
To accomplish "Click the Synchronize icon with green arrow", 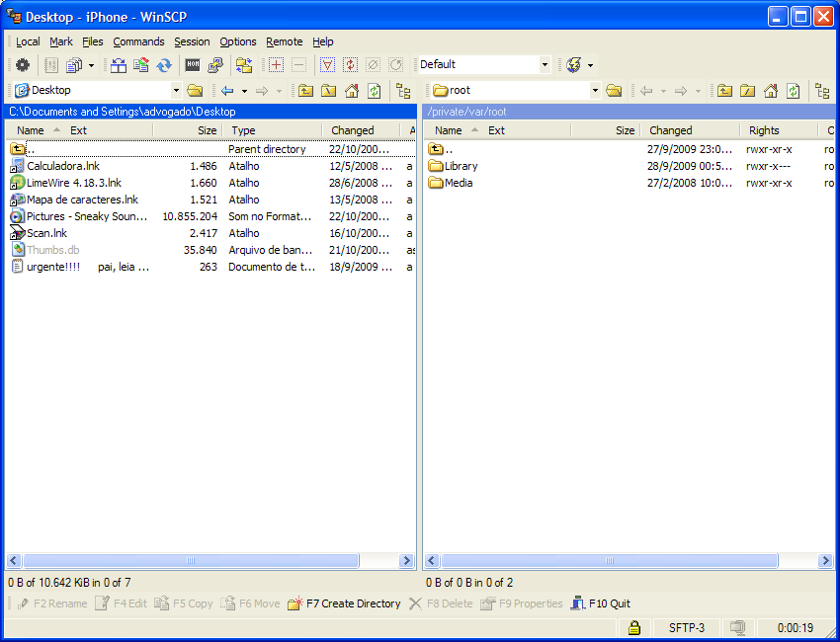I will 141,65.
